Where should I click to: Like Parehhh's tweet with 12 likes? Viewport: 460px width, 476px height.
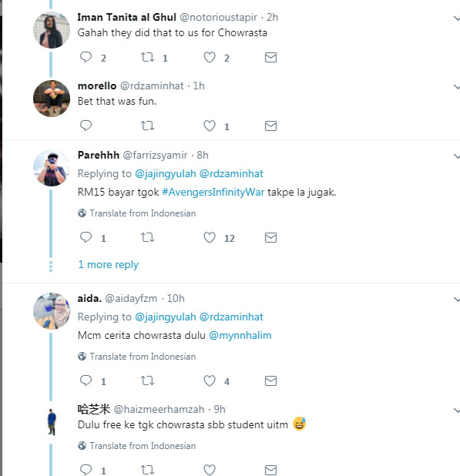point(210,237)
